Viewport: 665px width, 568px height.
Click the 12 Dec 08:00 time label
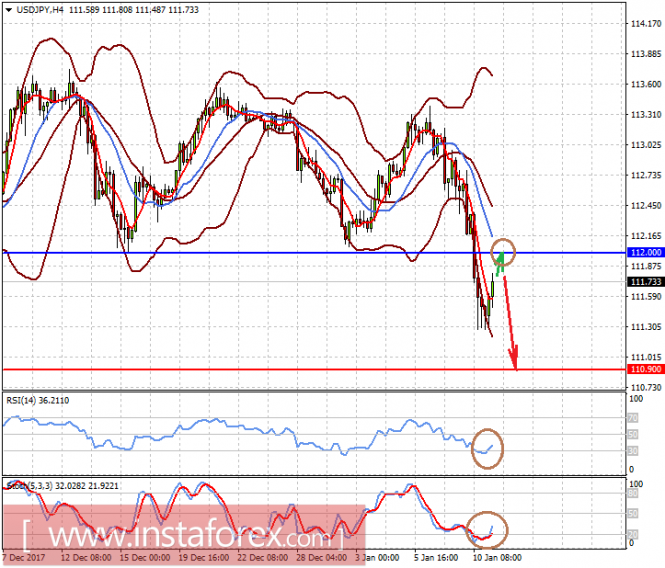click(86, 557)
